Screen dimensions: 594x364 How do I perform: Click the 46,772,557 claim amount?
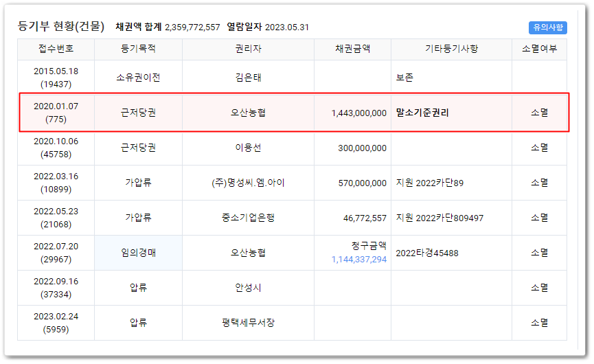[365, 218]
